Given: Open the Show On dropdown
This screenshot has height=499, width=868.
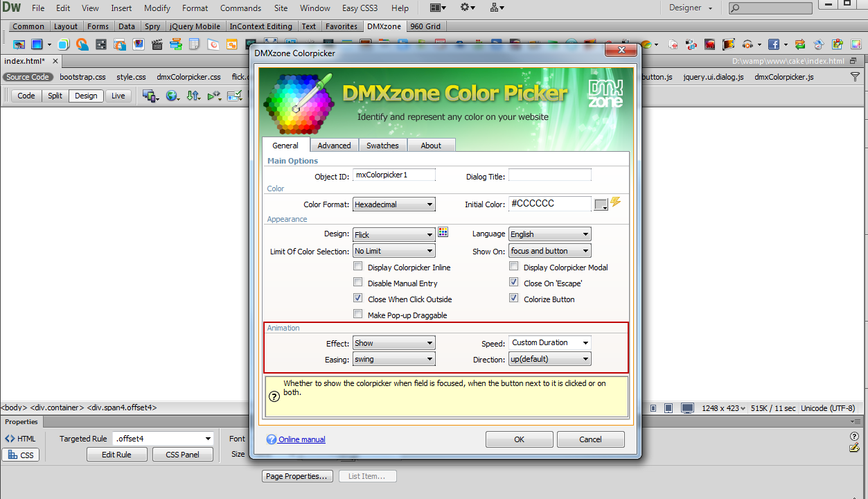Looking at the screenshot, I should (x=550, y=251).
